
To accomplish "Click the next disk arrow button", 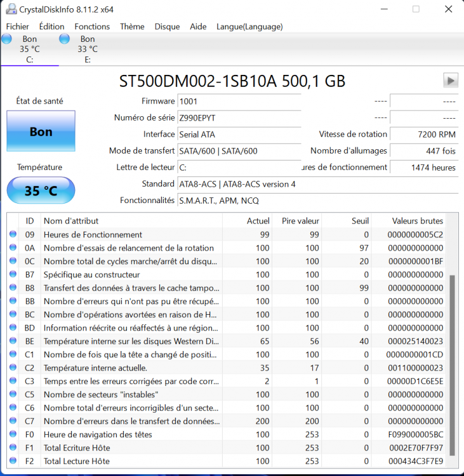I will pyautogui.click(x=450, y=80).
